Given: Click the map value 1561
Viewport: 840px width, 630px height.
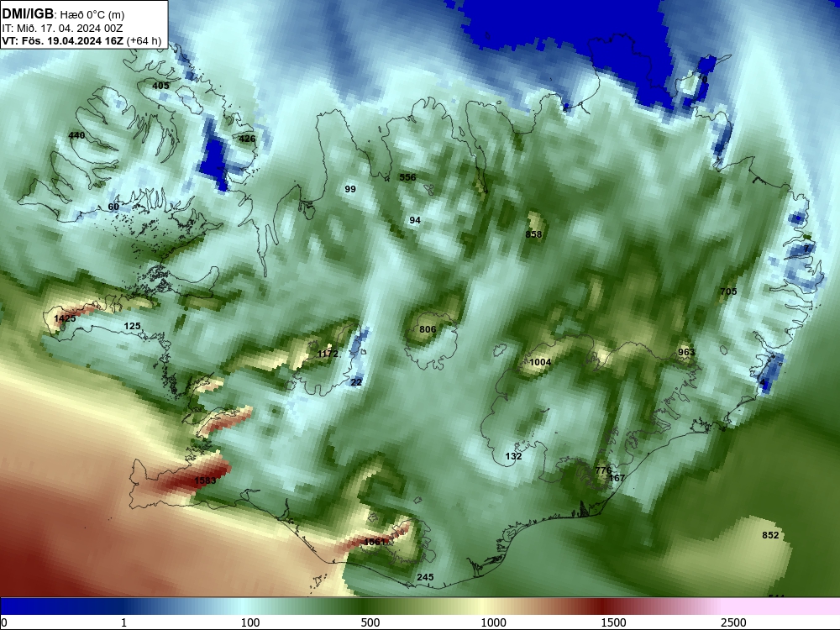Looking at the screenshot, I should coord(375,542).
